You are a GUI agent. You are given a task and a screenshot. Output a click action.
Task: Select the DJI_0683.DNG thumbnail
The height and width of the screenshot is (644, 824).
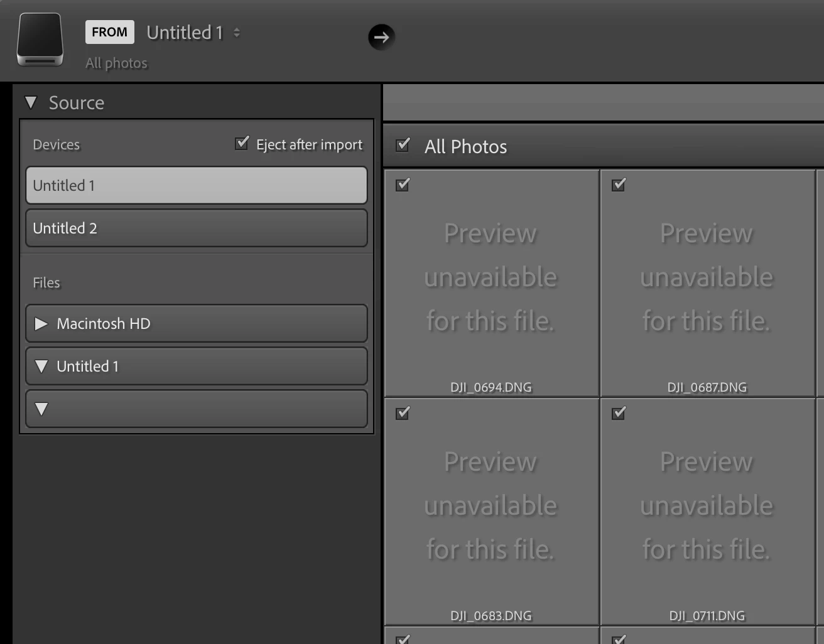click(x=491, y=511)
